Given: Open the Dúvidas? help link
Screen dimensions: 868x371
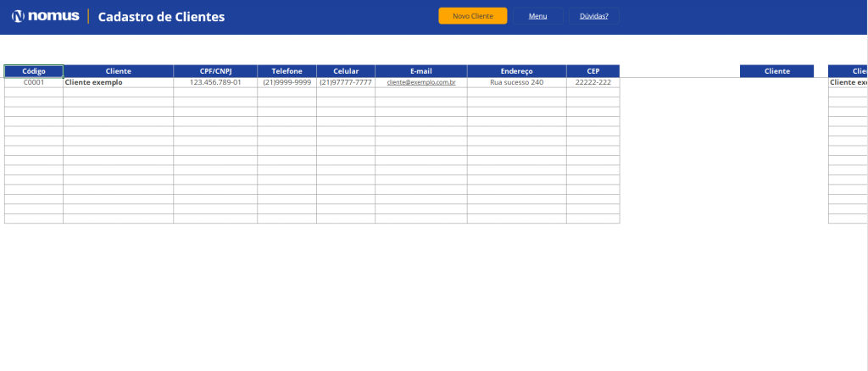Looking at the screenshot, I should (593, 16).
